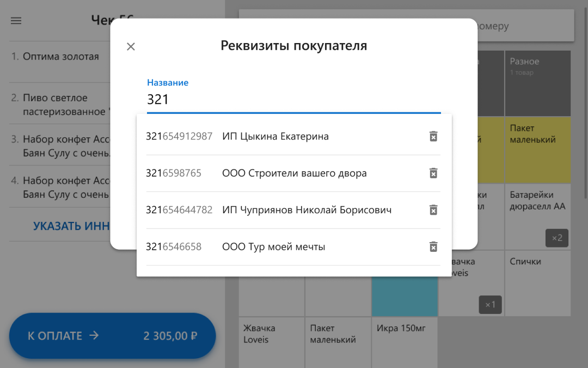The image size is (588, 368).
Task: Choose ООО Строители вашего двора suggestion
Action: (x=294, y=173)
